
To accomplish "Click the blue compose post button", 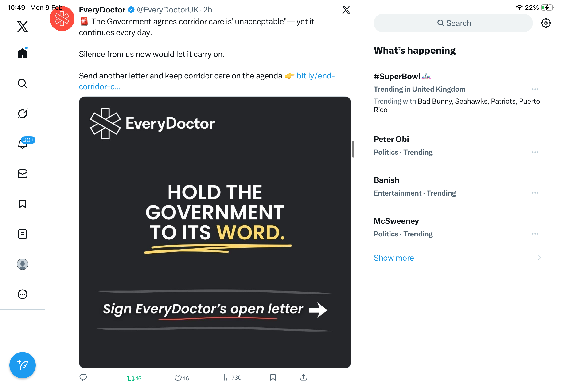I will pos(23,365).
